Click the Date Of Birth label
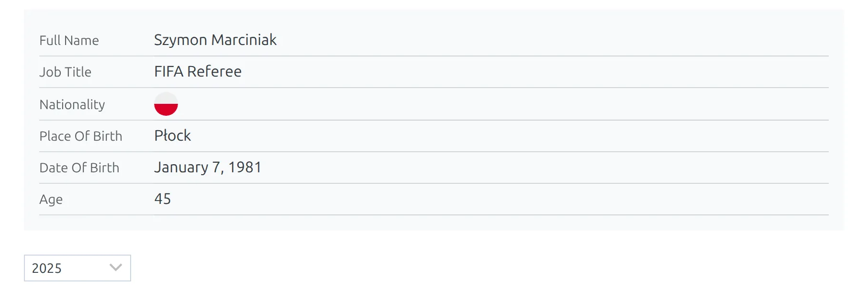This screenshot has width=868, height=291. point(79,168)
